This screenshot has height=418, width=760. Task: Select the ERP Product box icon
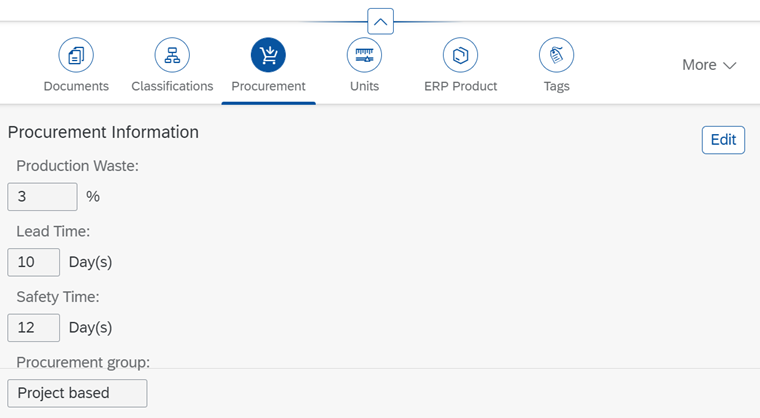point(460,55)
